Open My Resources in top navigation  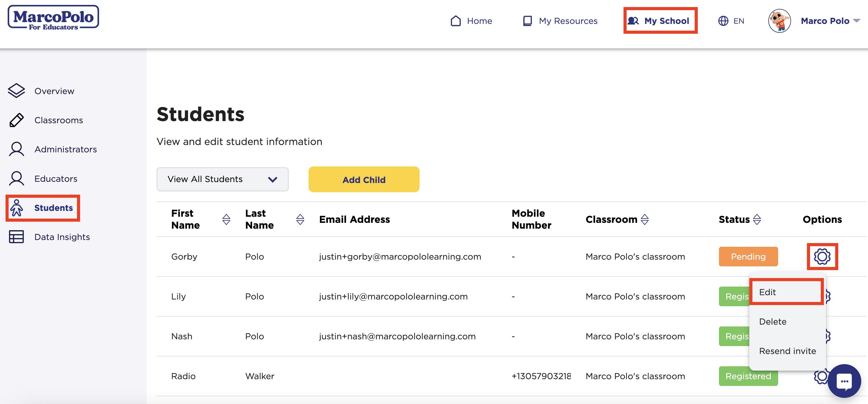pos(568,21)
